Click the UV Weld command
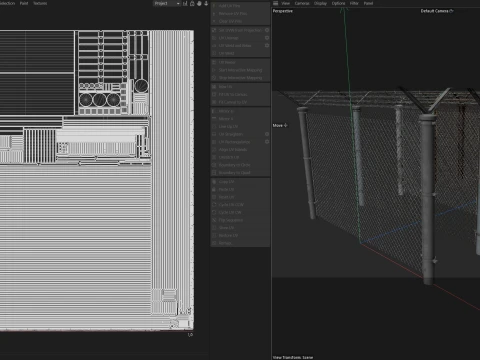480x360 pixels. coord(226,53)
